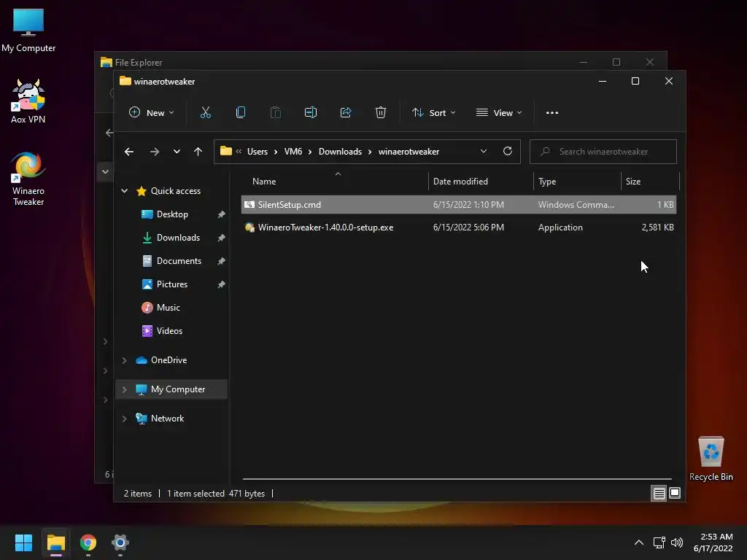Click the horizontal scrollbar in file list
Screen dimensions: 747x560
457,479
